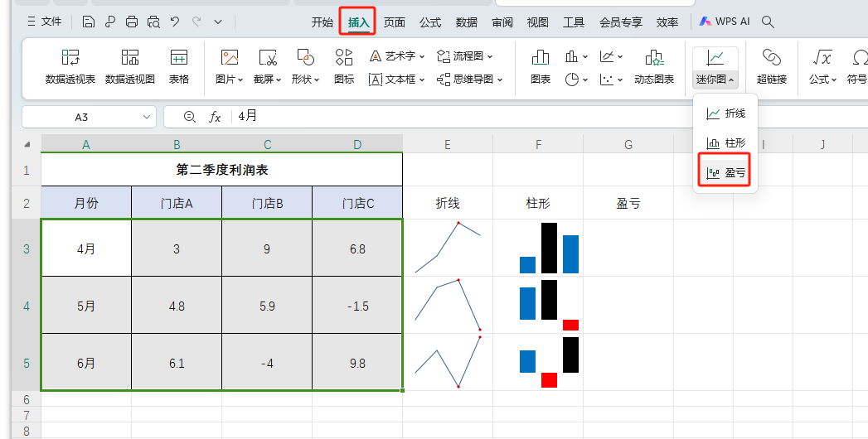Click the Print Preview icon
Screen dimensions: 868x439
coord(153,22)
